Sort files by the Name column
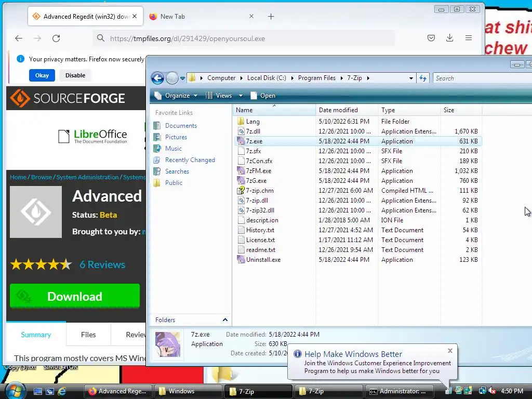 click(x=274, y=110)
